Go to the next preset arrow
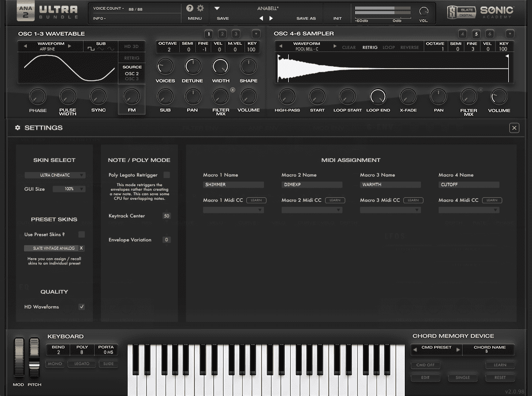 [271, 18]
